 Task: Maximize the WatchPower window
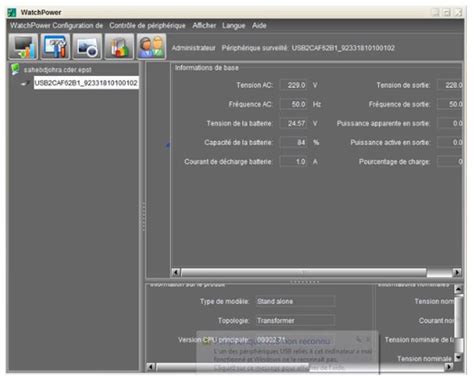click(x=447, y=13)
